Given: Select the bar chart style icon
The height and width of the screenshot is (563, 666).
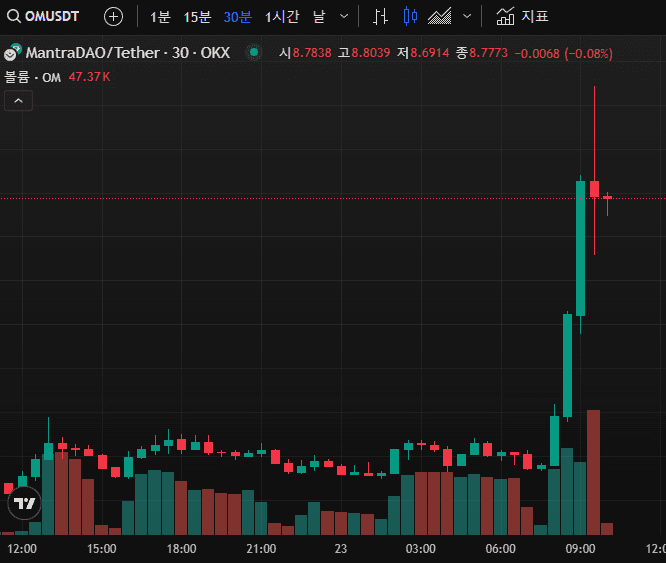Looking at the screenshot, I should click(x=380, y=17).
